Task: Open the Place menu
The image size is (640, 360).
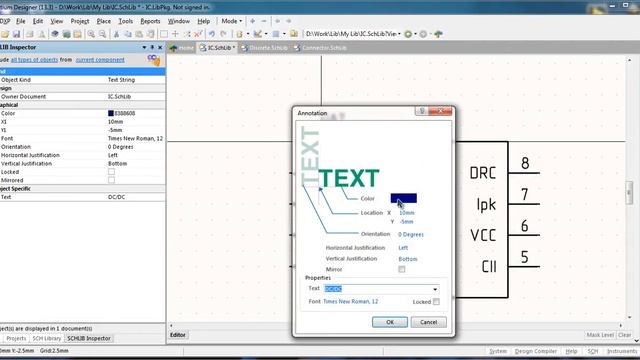Action: 104,21
